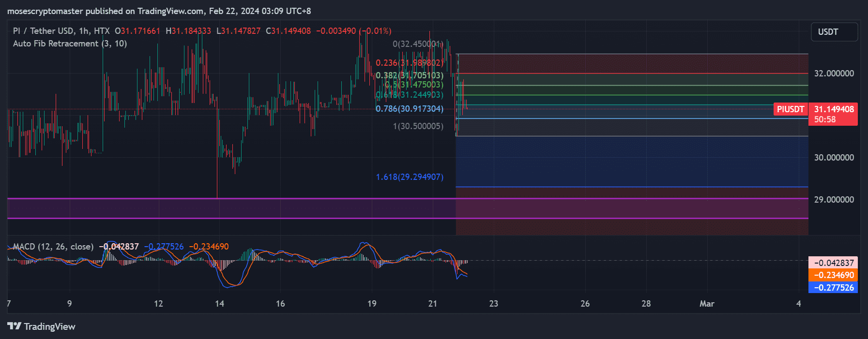Image resolution: width=868 pixels, height=339 pixels.
Task: Click the PI / Tether USD symbol title
Action: (x=44, y=31)
